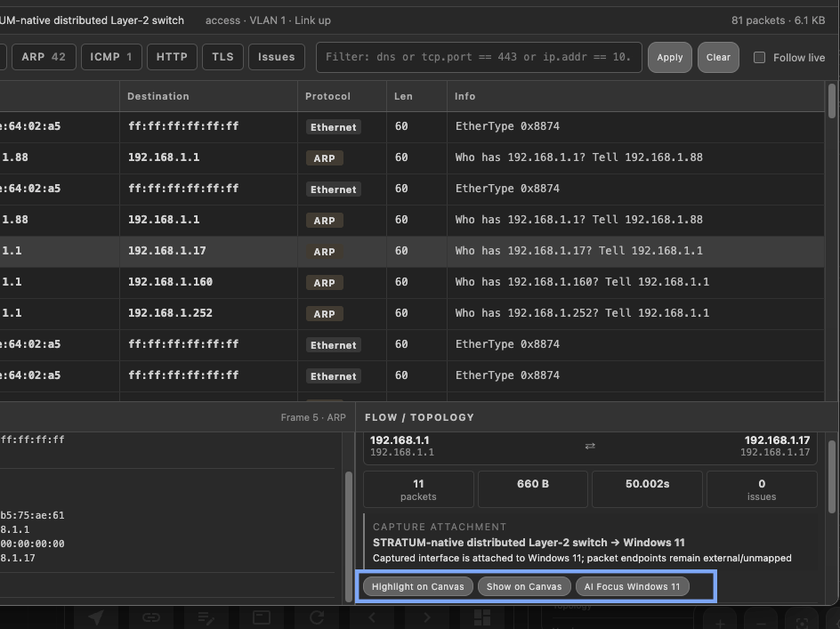Click Show on Canvas button
Image resolution: width=840 pixels, height=629 pixels.
(524, 586)
